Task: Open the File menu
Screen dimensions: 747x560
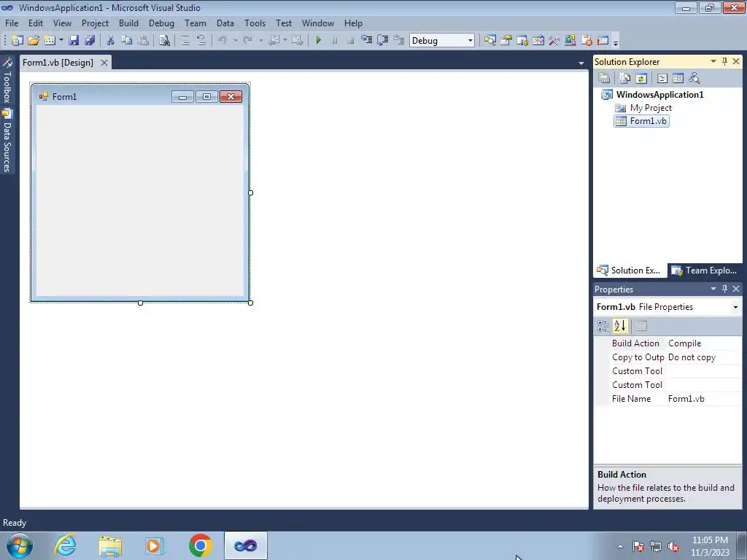Action: point(12,23)
